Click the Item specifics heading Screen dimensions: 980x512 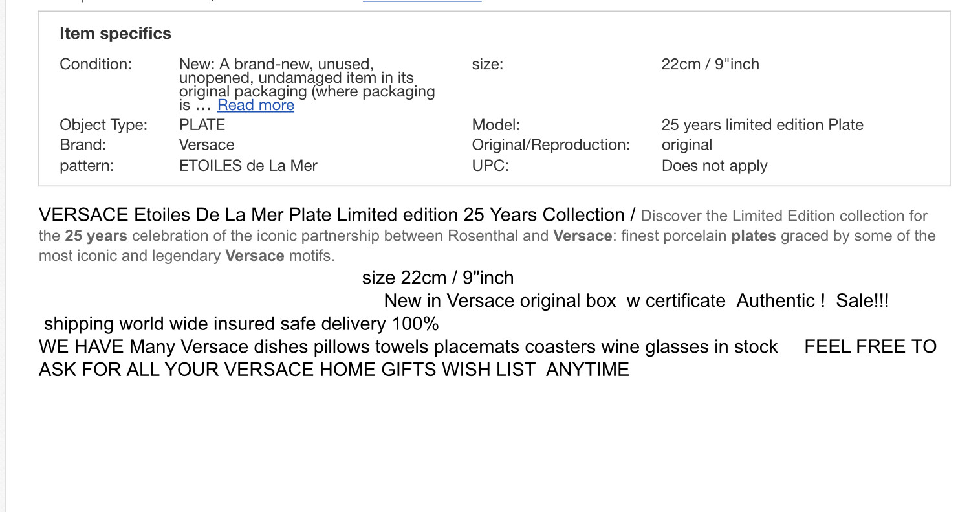(115, 34)
